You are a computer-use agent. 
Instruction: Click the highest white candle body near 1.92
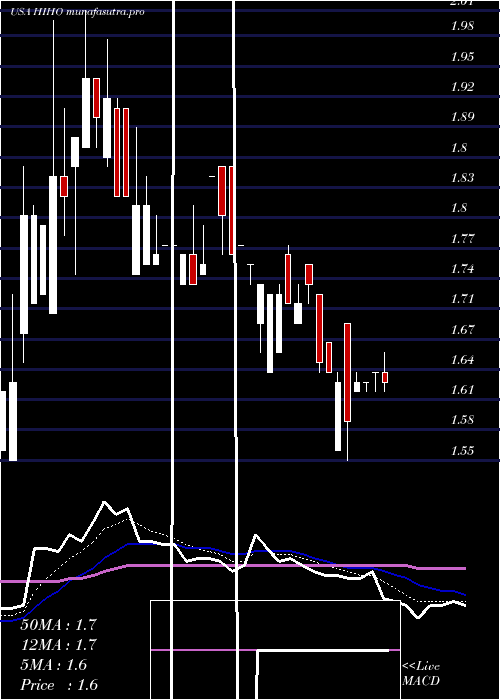click(86, 112)
